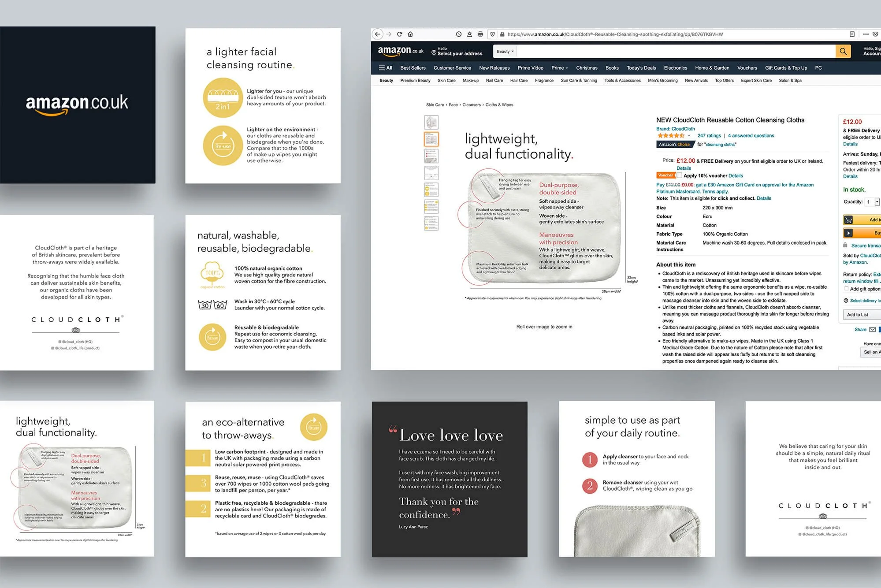Select the first product image thumbnail
This screenshot has height=588, width=881.
(x=431, y=122)
